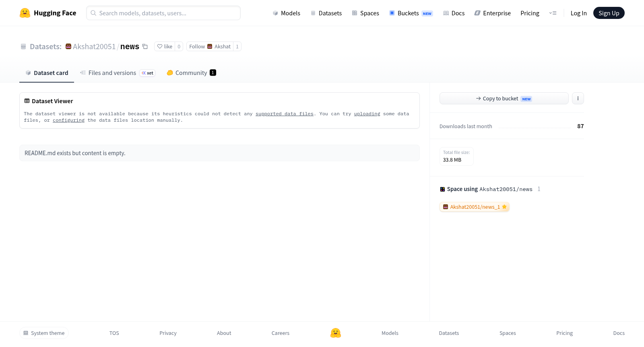Click the Log In link

click(578, 13)
